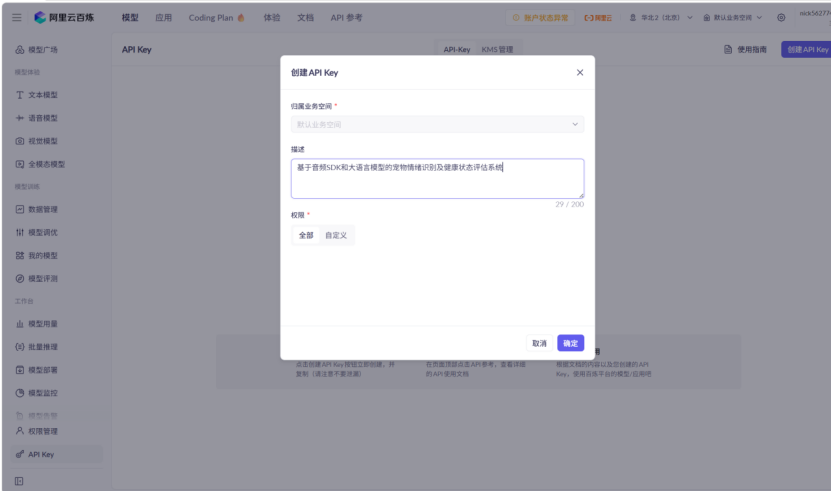
Task: Click inside the 描述 text area
Action: point(437,179)
